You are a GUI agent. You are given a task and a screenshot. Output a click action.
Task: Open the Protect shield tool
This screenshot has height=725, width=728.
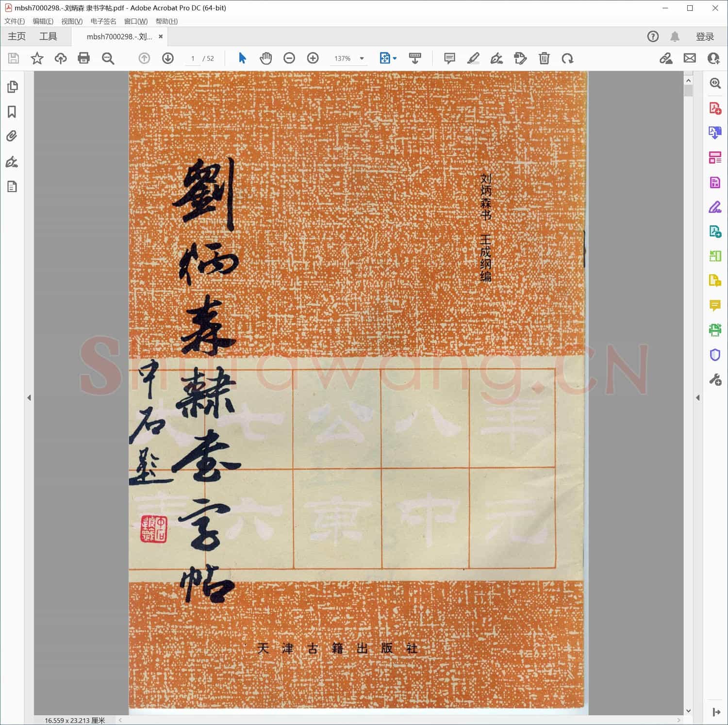coord(714,355)
